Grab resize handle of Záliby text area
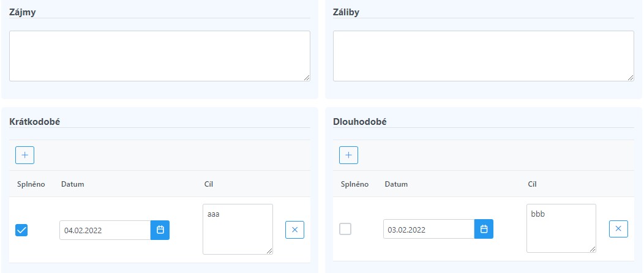 click(x=631, y=78)
